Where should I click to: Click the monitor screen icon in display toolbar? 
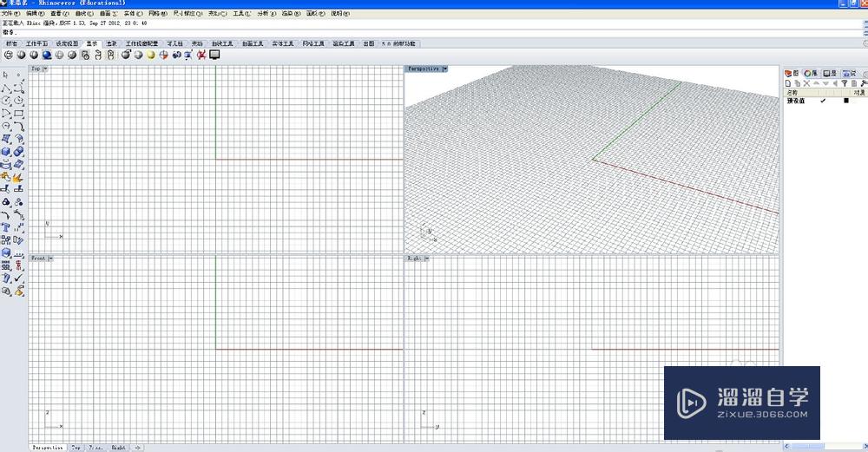point(214,55)
